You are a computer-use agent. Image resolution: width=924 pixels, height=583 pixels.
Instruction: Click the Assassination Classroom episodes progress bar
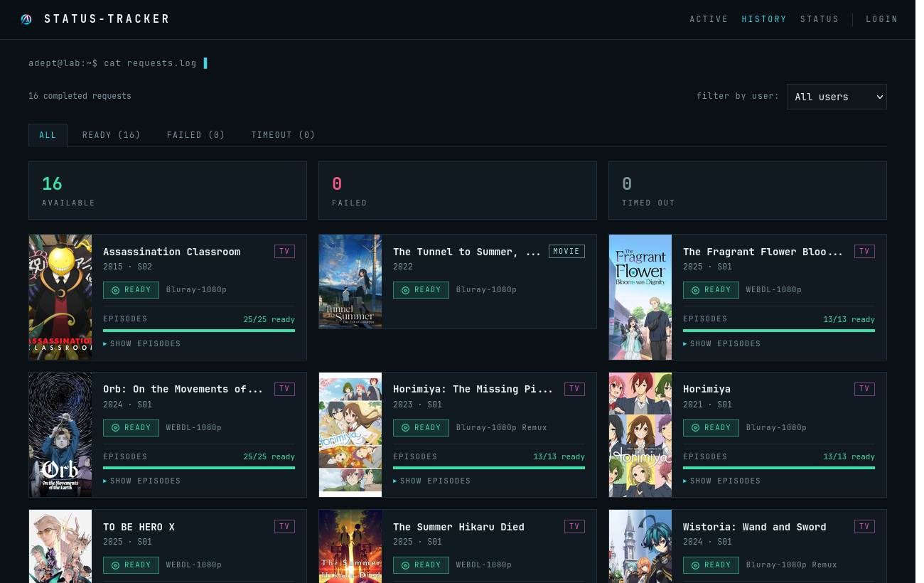point(199,330)
